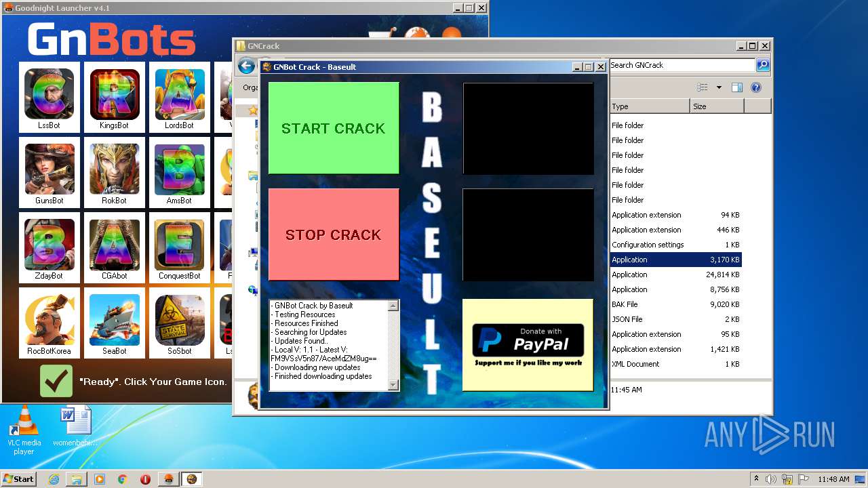Toggle the Explorer preview pane

pyautogui.click(x=737, y=87)
